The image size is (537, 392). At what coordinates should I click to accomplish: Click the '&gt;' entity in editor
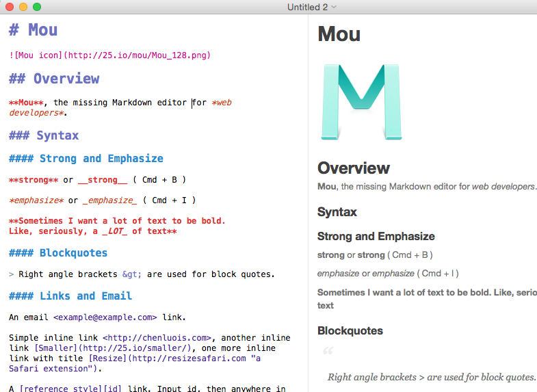point(132,274)
